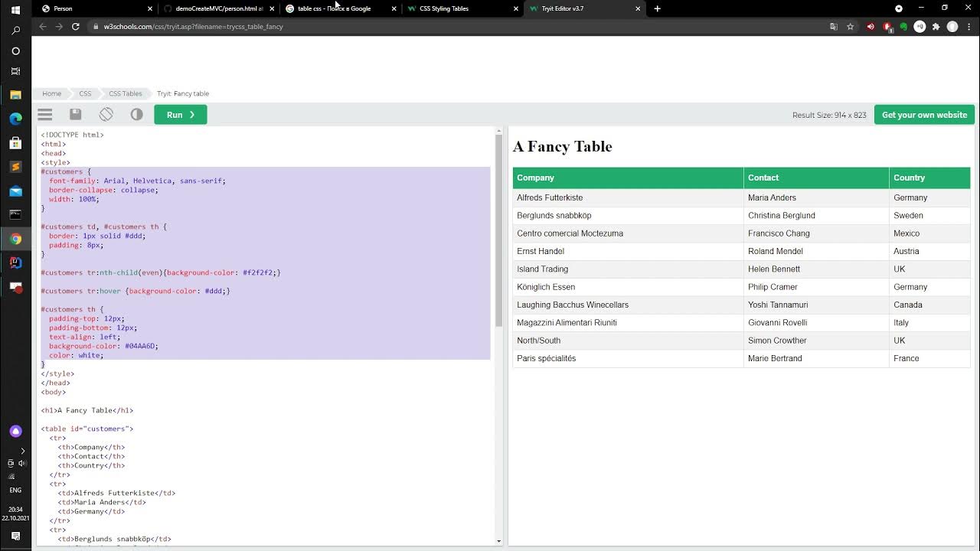Open a new browser tab with plus
Viewport: 980px width, 551px height.
(x=657, y=8)
